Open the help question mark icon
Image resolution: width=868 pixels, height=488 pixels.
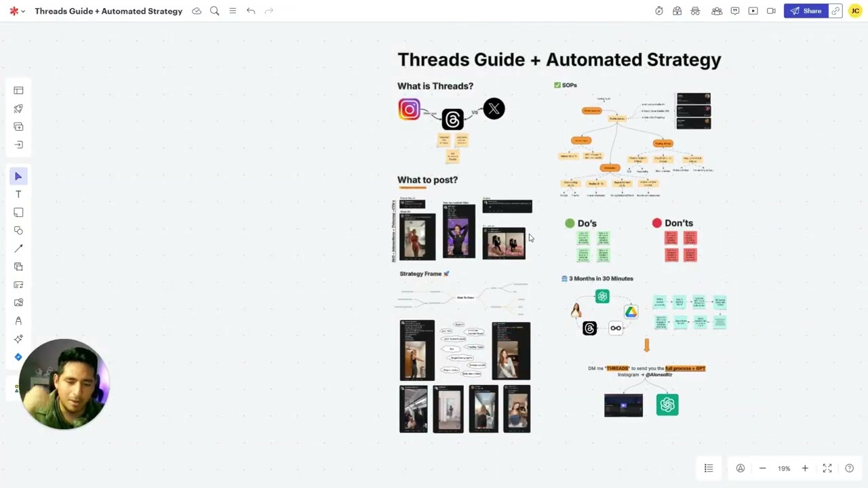[849, 468]
